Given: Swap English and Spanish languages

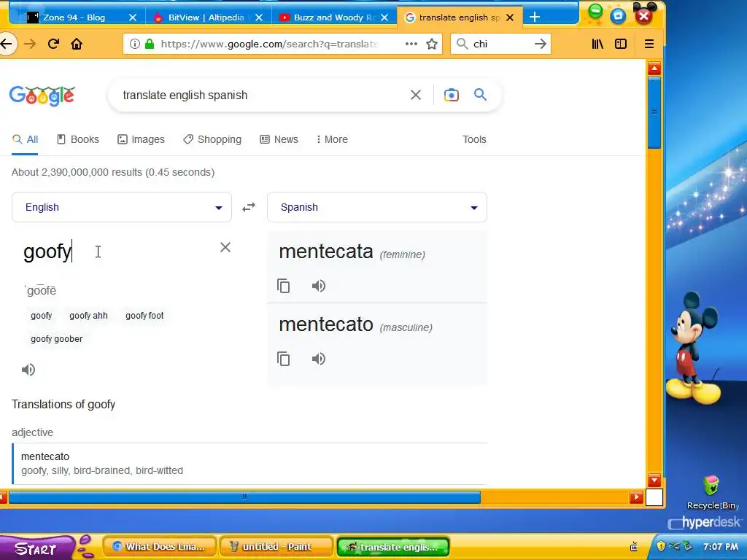Looking at the screenshot, I should pos(249,207).
